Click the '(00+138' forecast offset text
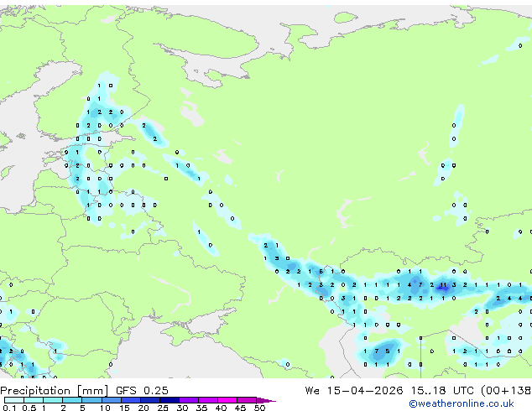The width and height of the screenshot is (532, 411). pyautogui.click(x=506, y=391)
